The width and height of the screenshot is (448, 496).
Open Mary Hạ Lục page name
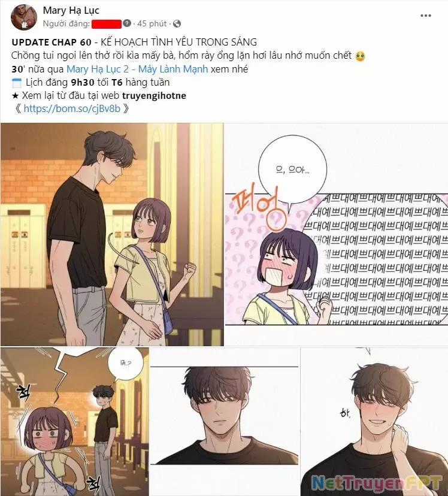click(71, 10)
